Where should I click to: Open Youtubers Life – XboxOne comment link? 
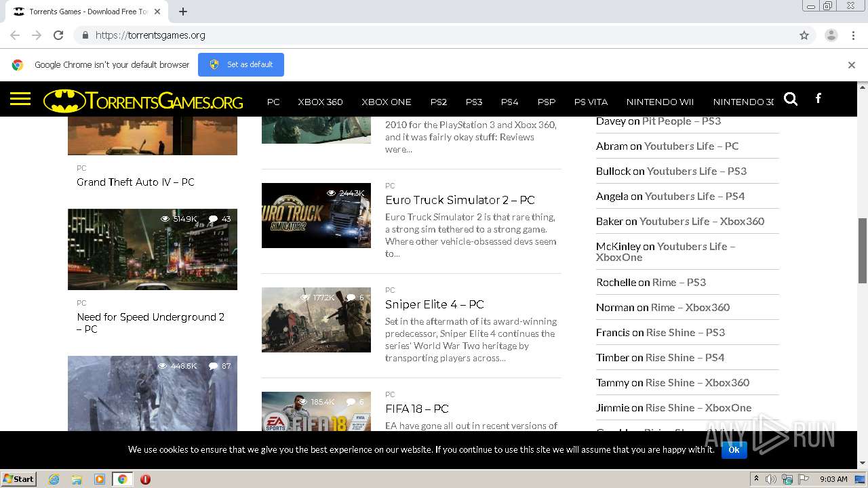click(x=666, y=251)
